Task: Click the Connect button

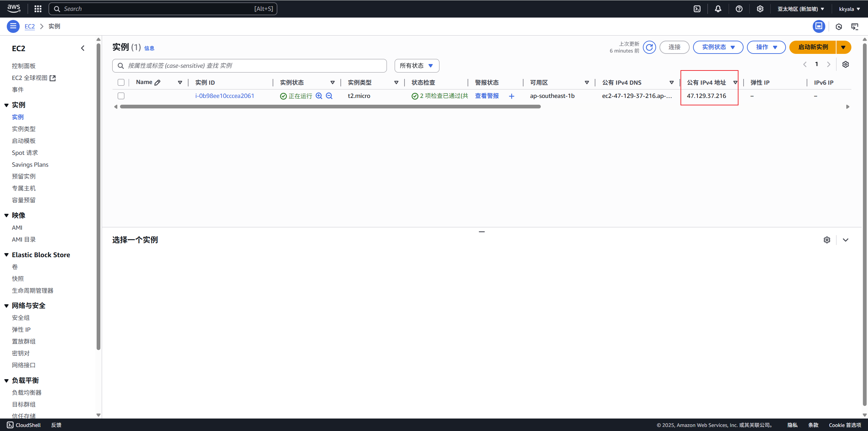Action: coord(674,47)
